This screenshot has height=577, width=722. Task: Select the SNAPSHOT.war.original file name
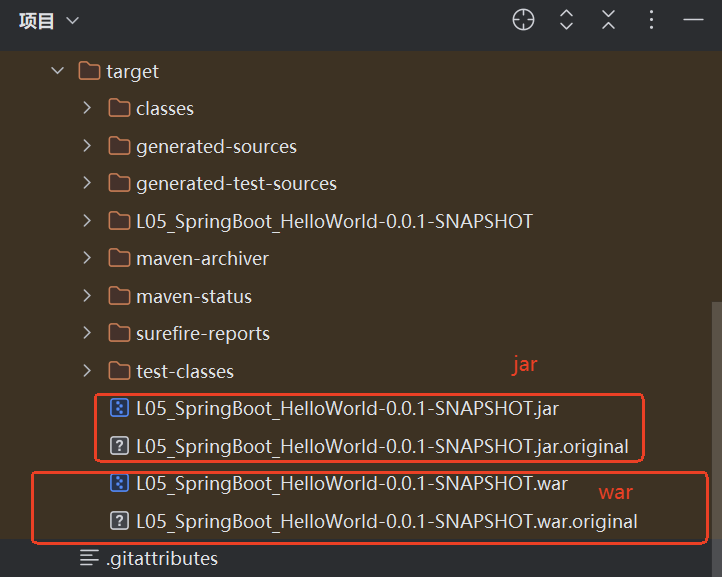point(387,522)
